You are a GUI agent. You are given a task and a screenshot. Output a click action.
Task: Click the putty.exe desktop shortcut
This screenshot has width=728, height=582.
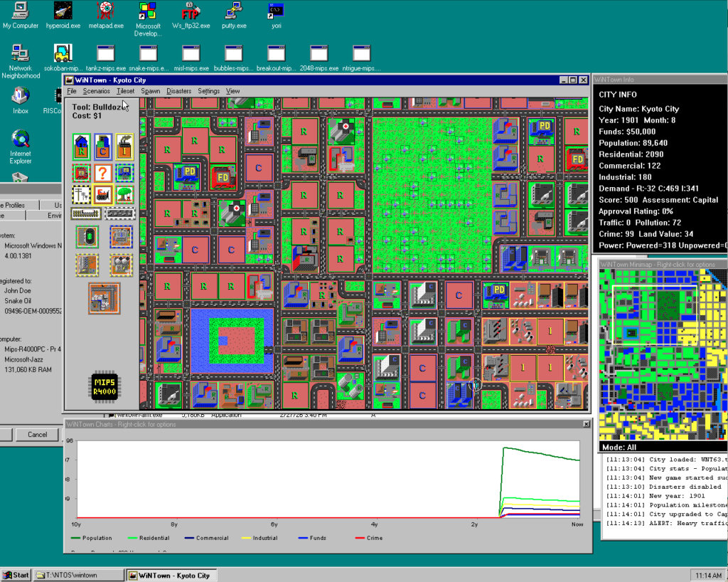(235, 15)
